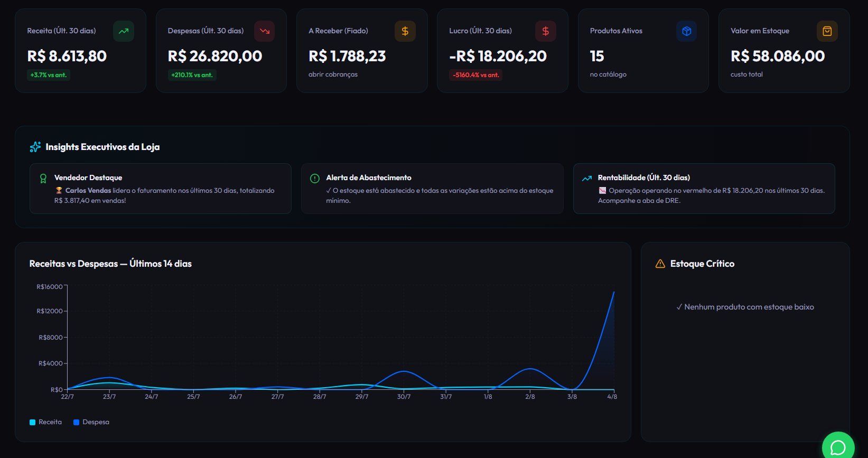Click the no catálogo caption
868x458 pixels.
point(608,74)
